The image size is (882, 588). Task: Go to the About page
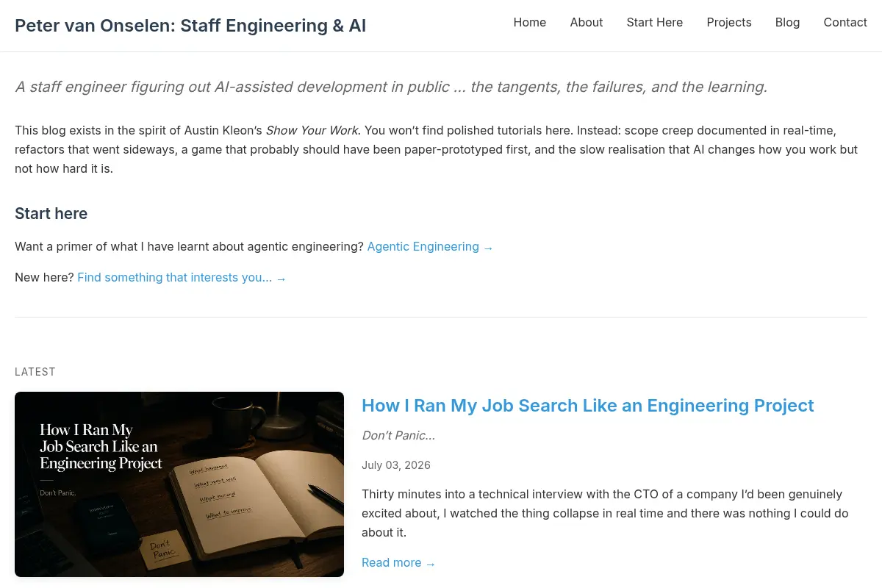(x=586, y=22)
